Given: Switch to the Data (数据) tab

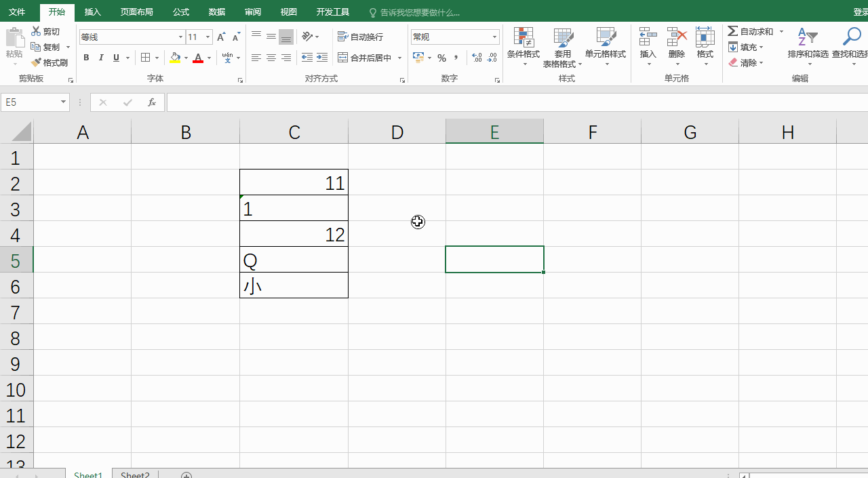Looking at the screenshot, I should pyautogui.click(x=217, y=12).
